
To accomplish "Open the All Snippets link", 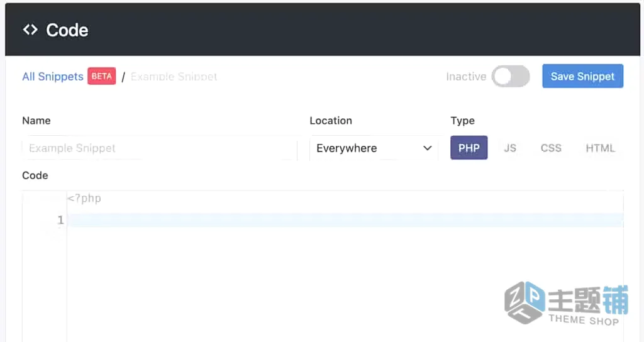I will point(53,76).
